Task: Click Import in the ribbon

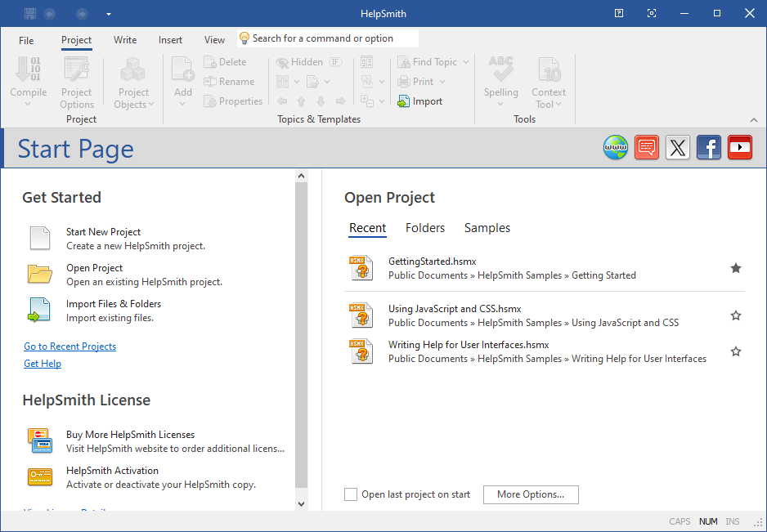Action: 420,101
